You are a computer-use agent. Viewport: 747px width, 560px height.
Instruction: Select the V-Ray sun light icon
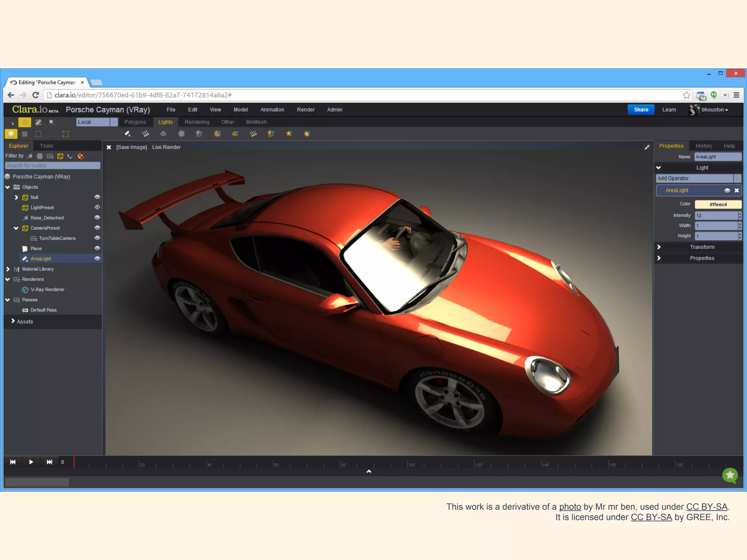tap(307, 134)
